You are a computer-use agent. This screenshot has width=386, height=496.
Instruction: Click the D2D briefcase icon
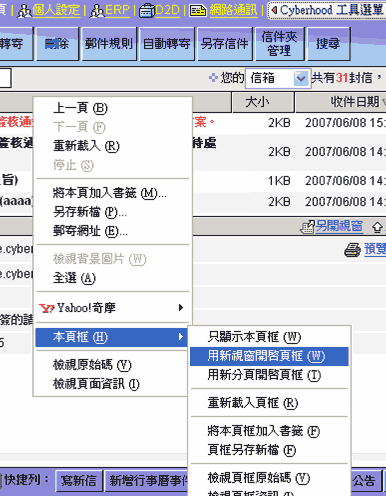[x=147, y=11]
